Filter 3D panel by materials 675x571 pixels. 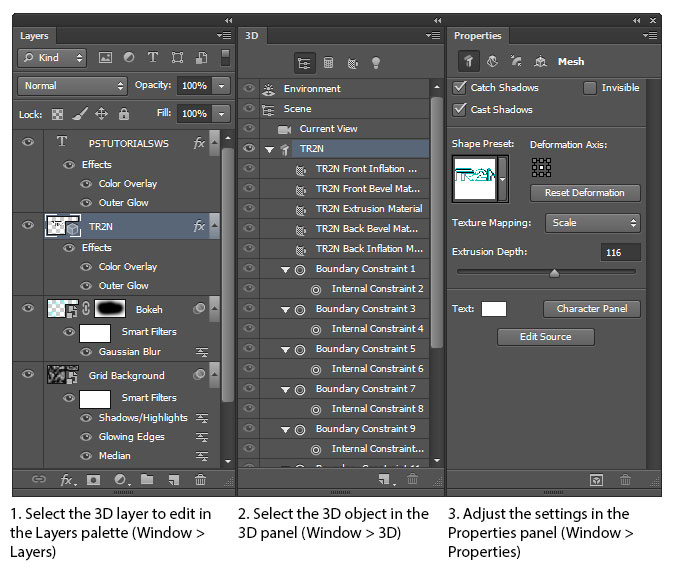coord(352,62)
